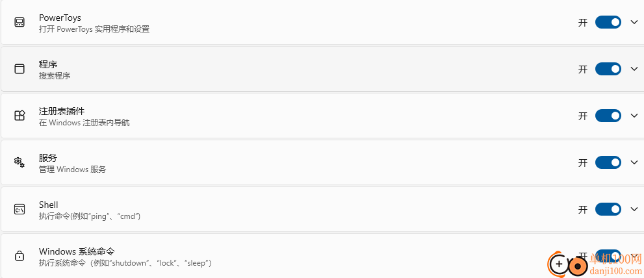Click the PowerToys plugin icon
Screen dimensions: 644x278
19,22
